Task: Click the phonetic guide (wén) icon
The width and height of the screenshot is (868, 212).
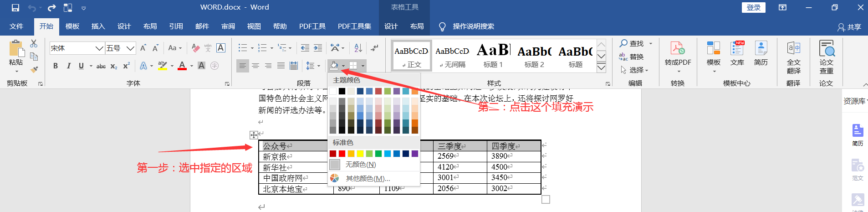Action: pyautogui.click(x=208, y=48)
